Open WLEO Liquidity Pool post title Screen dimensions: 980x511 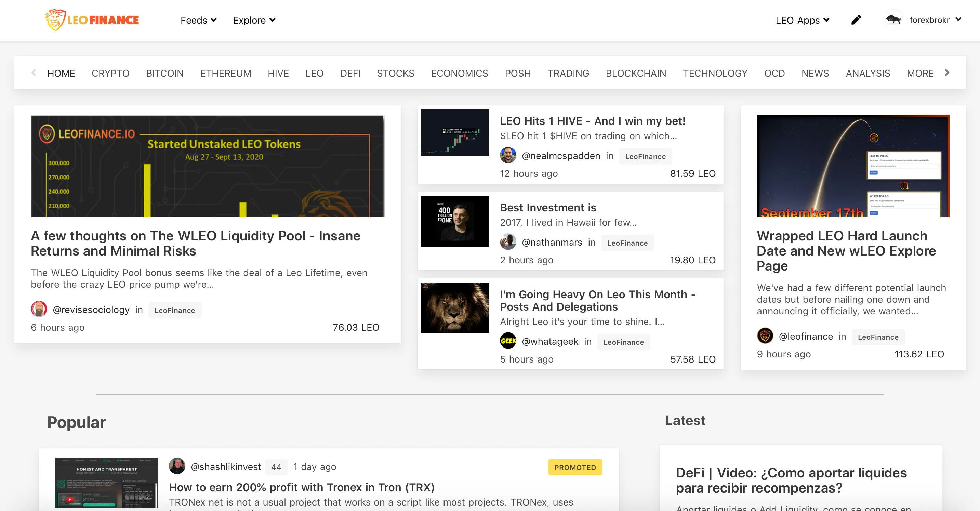coord(196,243)
